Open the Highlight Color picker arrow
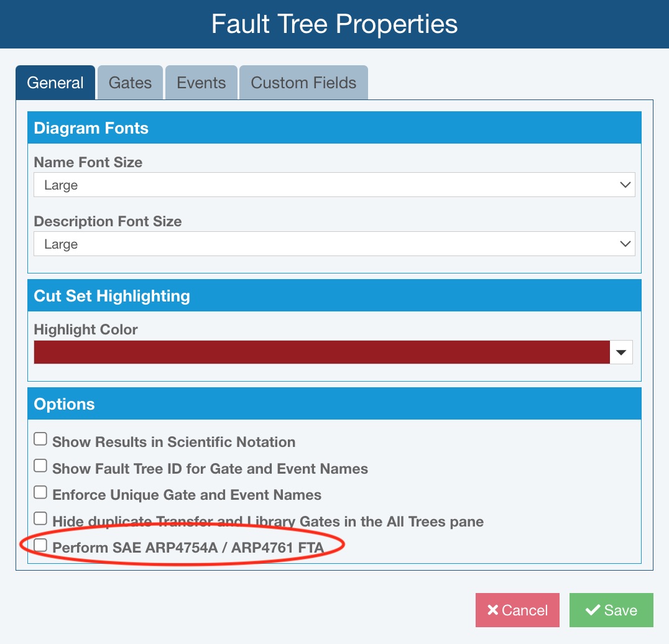Viewport: 669px width, 644px height. click(621, 352)
